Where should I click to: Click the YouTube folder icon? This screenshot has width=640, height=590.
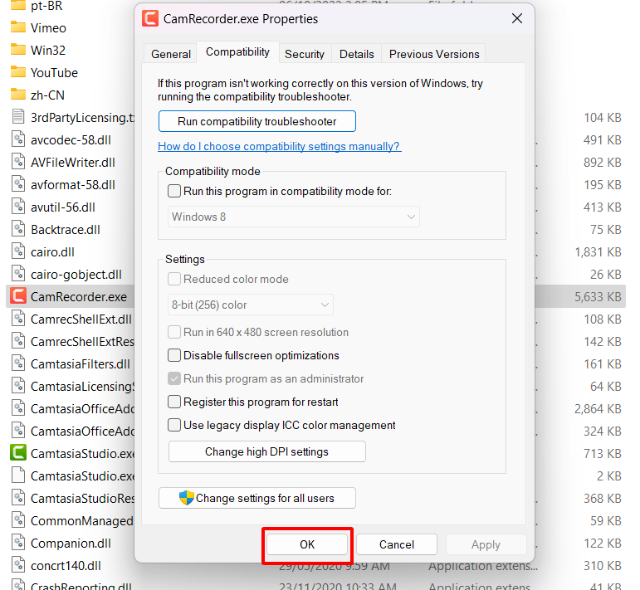click(x=18, y=72)
